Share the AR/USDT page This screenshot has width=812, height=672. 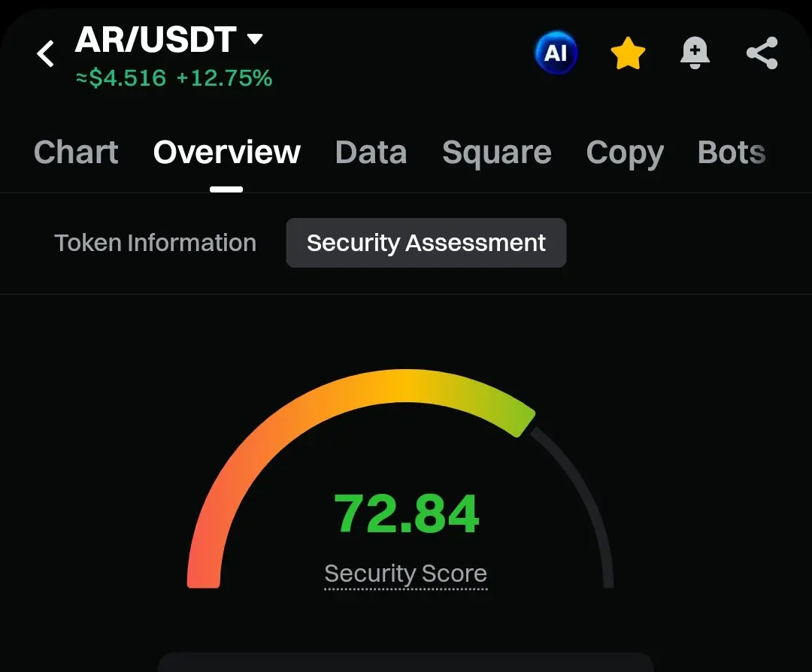762,53
